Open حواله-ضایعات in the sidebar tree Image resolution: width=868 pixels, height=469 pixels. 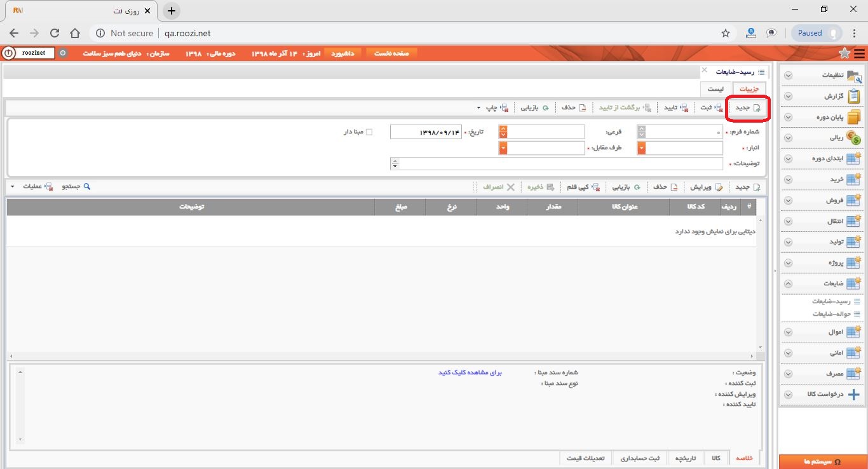(830, 314)
